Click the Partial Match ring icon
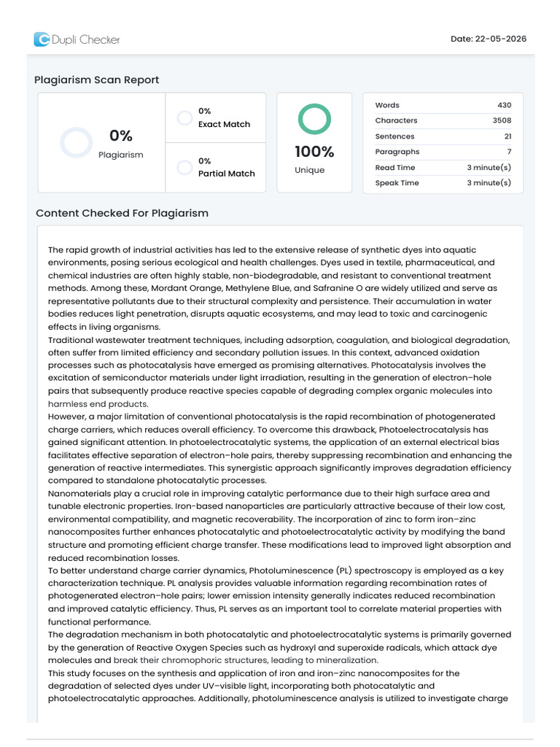Image resolution: width=560 pixels, height=747 pixels. pyautogui.click(x=184, y=167)
